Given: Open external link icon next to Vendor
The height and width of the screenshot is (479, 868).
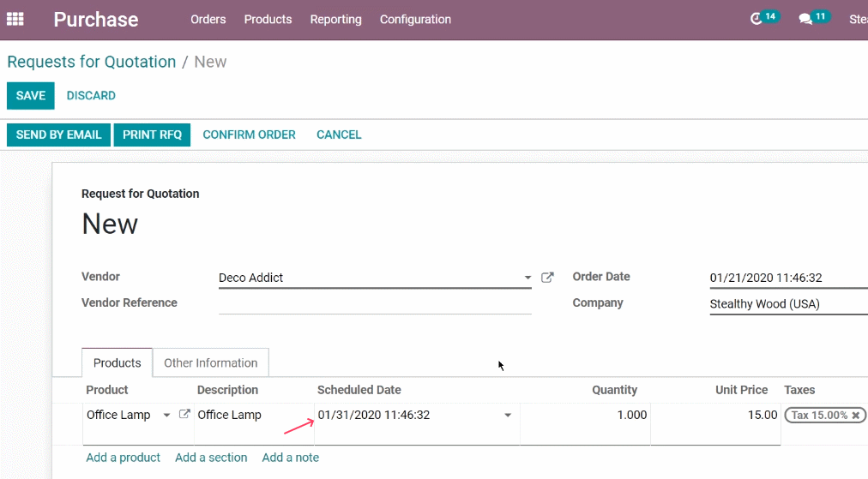Looking at the screenshot, I should coord(547,278).
